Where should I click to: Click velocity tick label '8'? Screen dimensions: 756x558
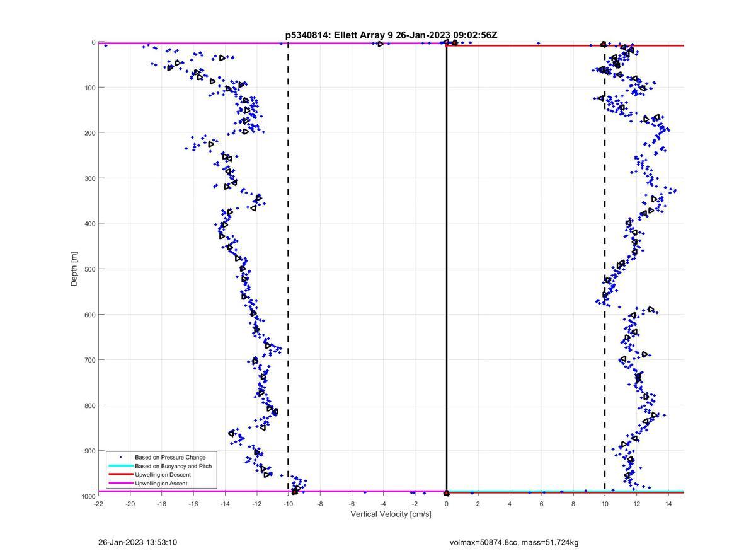573,504
